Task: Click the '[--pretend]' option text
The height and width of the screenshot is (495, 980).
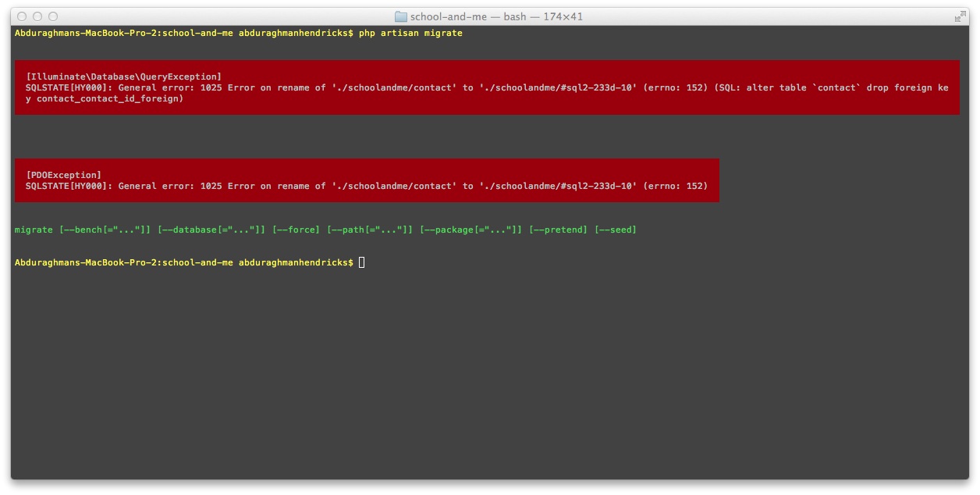Action: (559, 230)
